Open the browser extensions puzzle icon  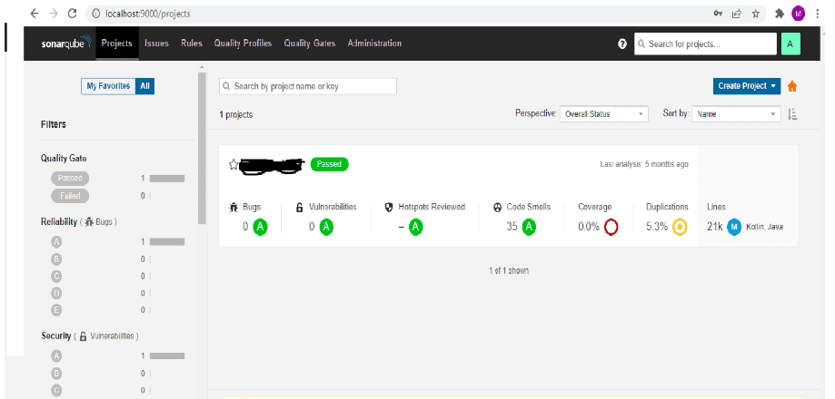coord(780,14)
